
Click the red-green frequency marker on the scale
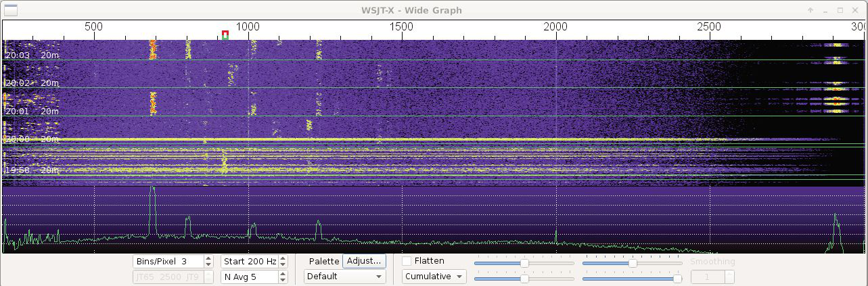225,35
